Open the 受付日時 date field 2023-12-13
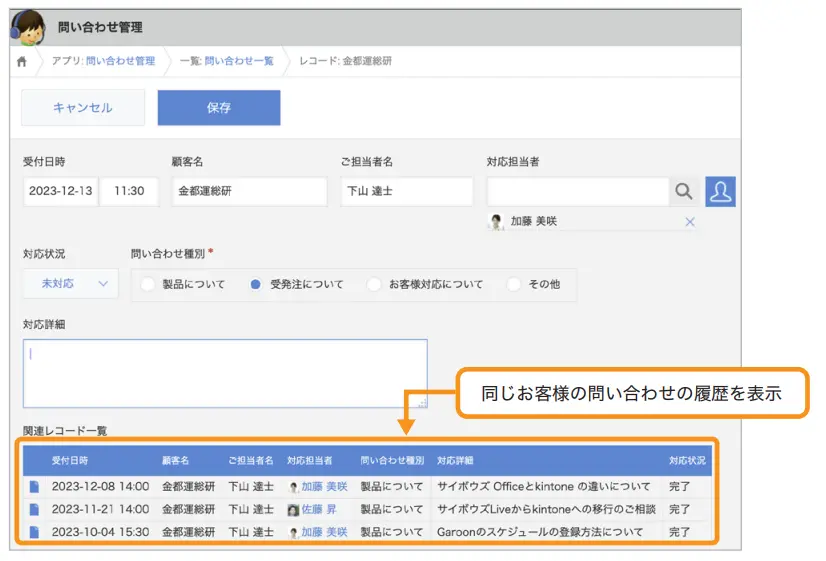 coord(60,191)
